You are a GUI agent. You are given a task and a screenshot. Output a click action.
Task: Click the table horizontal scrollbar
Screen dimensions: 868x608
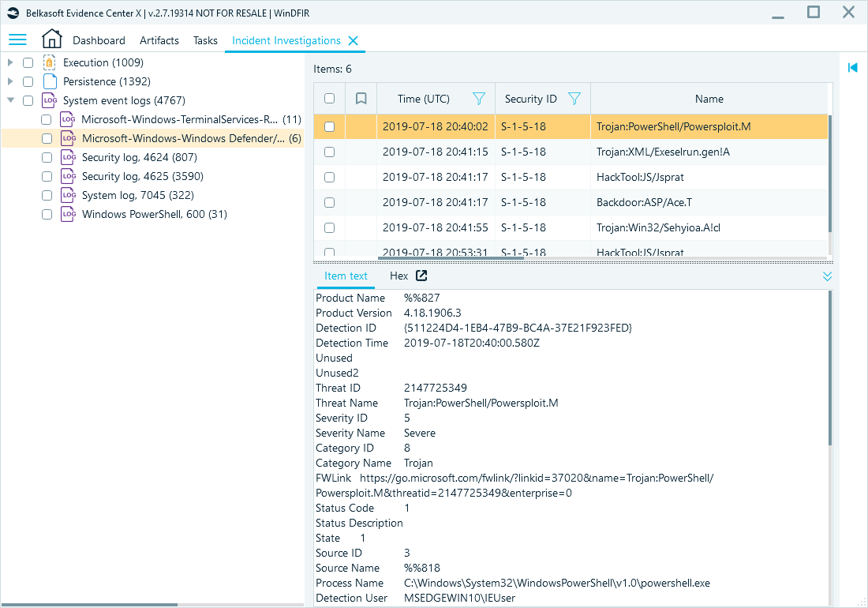coord(451,258)
